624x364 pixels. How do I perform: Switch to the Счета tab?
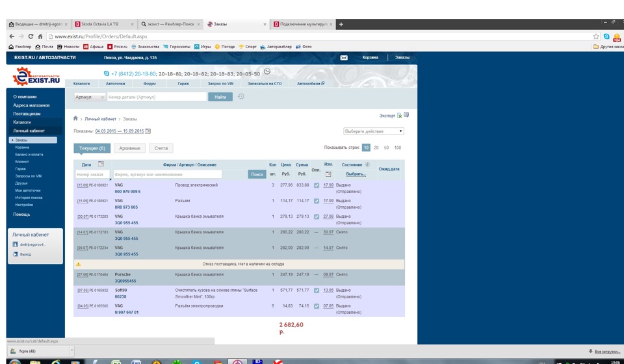161,148
